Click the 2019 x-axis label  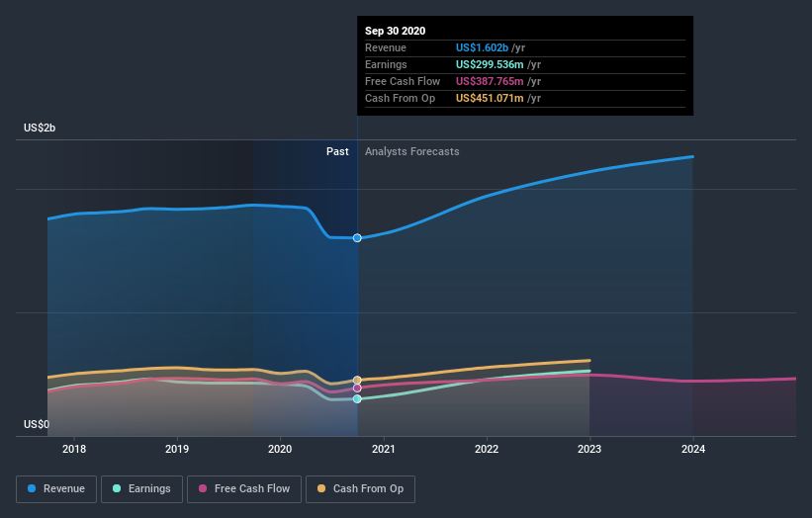coord(177,449)
